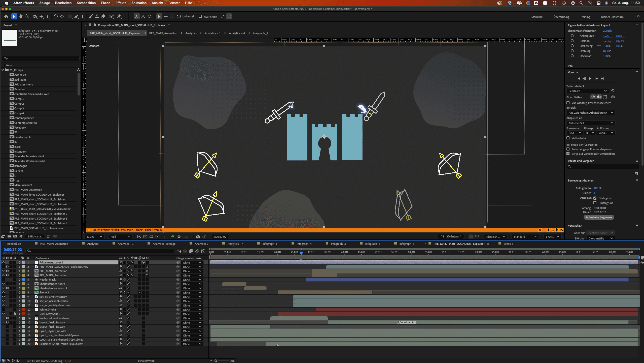Select the Rotation tool

pos(55,17)
